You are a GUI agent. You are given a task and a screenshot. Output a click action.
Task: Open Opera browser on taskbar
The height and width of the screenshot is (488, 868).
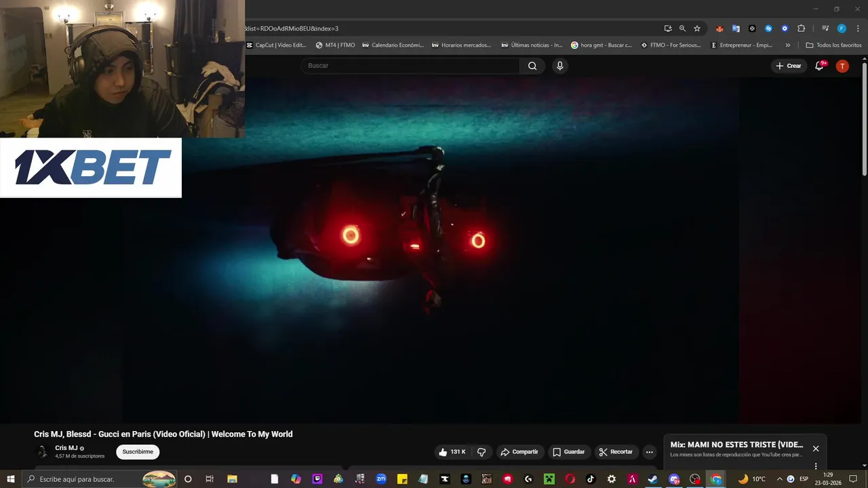(570, 479)
